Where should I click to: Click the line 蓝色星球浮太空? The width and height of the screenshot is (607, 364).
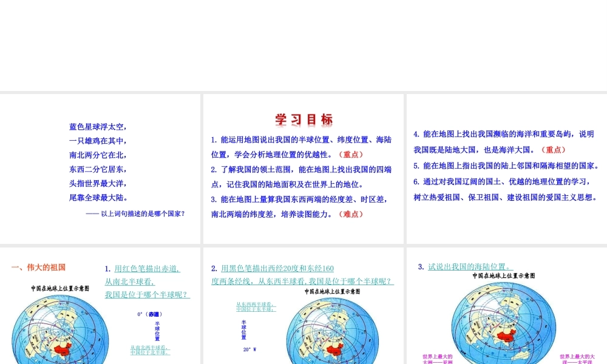pos(98,127)
